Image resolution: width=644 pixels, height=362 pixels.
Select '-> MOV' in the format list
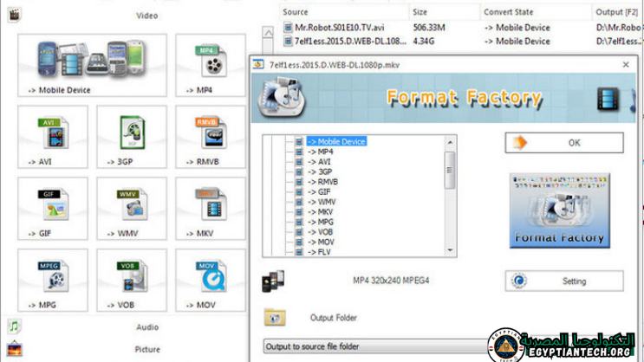click(322, 242)
